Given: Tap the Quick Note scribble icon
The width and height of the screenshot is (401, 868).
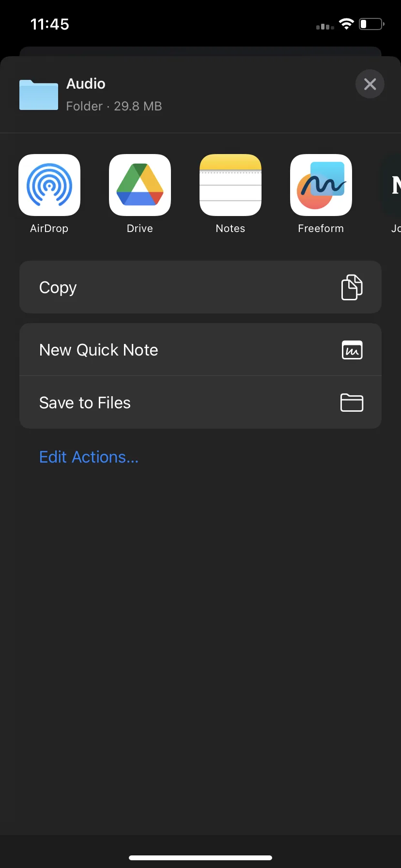Looking at the screenshot, I should 352,350.
